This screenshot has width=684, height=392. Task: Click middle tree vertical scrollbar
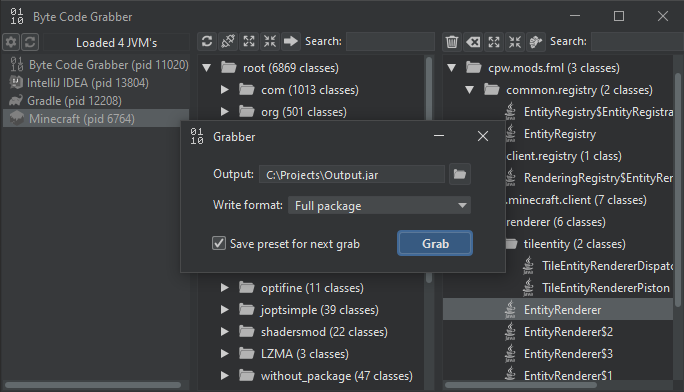pyautogui.click(x=429, y=87)
